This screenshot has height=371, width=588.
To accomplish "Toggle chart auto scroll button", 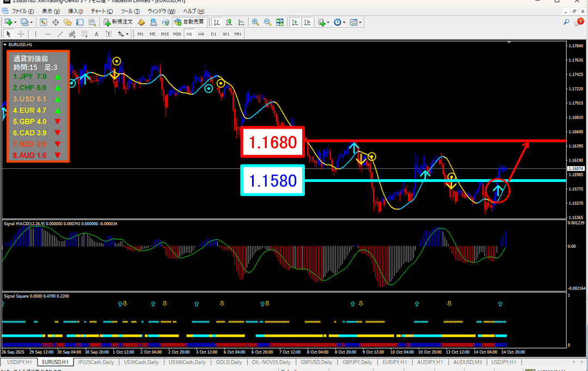I will click(295, 22).
